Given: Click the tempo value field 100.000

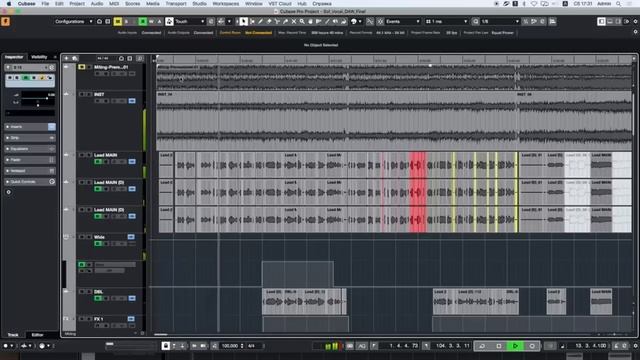Looking at the screenshot, I should click(230, 346).
